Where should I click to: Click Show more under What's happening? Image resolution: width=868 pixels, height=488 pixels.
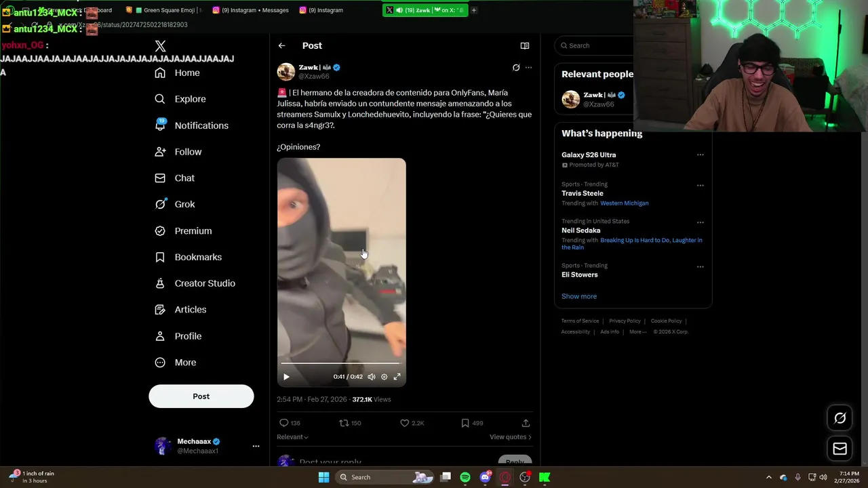pos(579,296)
